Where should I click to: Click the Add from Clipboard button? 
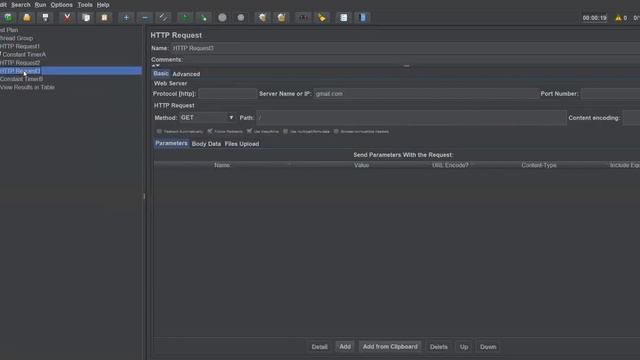390,347
